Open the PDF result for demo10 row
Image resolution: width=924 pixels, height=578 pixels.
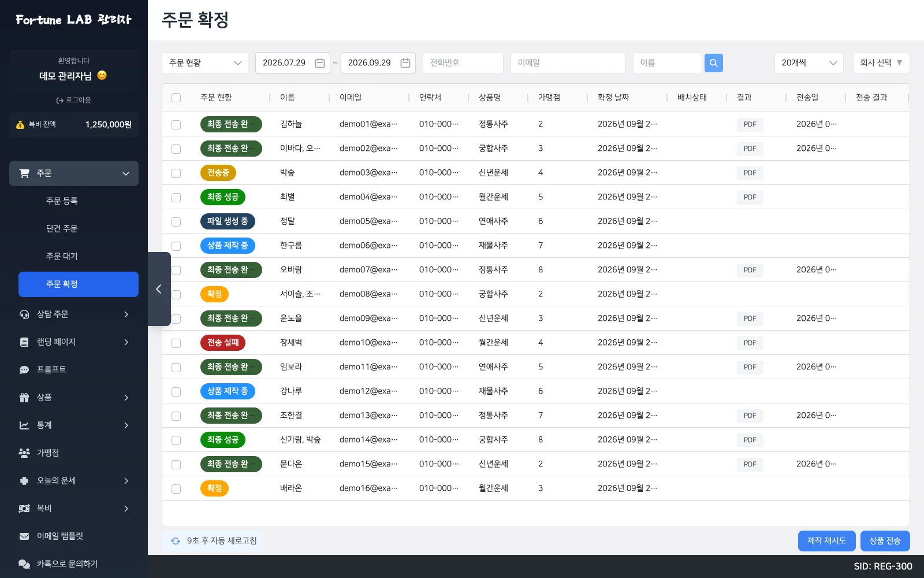750,343
